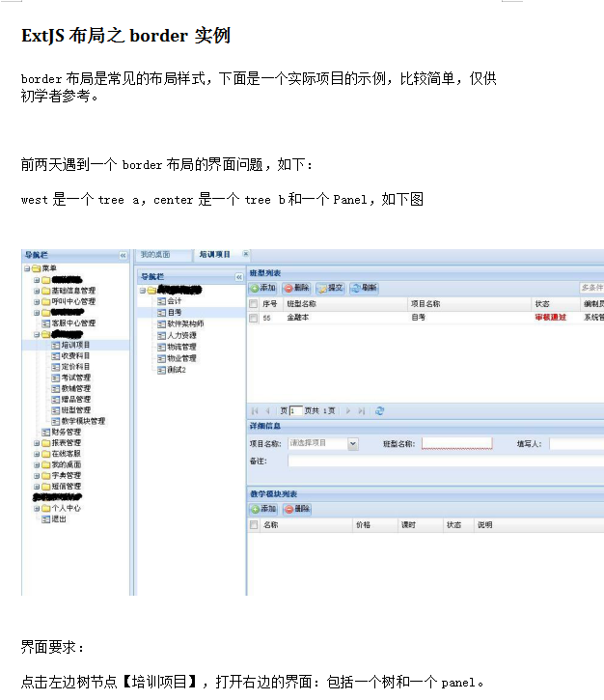Click the 班型名称 text input field
The image size is (604, 700).
click(x=456, y=443)
